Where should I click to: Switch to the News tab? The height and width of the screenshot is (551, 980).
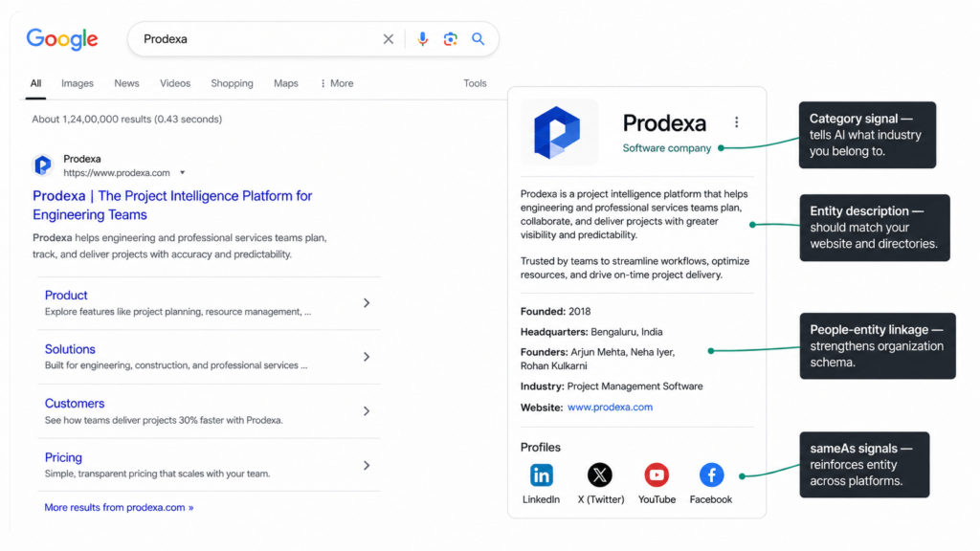[x=127, y=84]
